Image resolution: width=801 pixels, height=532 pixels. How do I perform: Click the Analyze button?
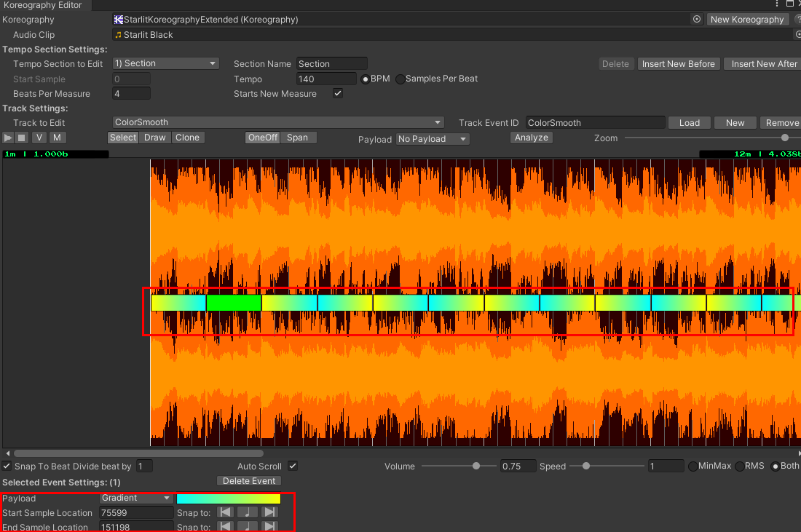point(532,138)
